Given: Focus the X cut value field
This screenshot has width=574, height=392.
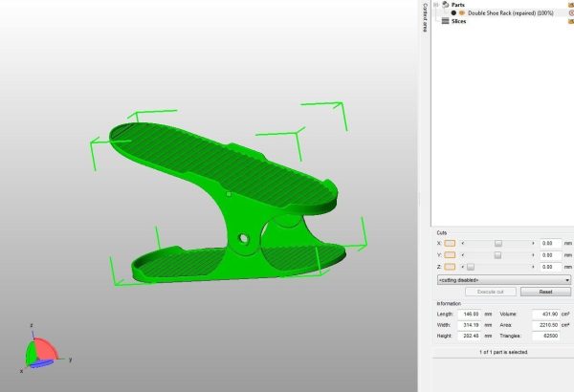Looking at the screenshot, I should [x=551, y=244].
